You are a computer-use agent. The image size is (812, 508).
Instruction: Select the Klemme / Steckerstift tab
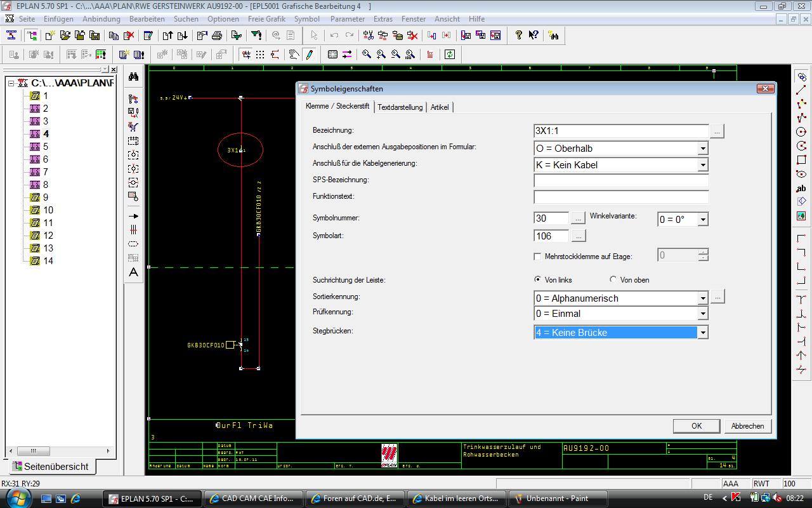tap(337, 106)
